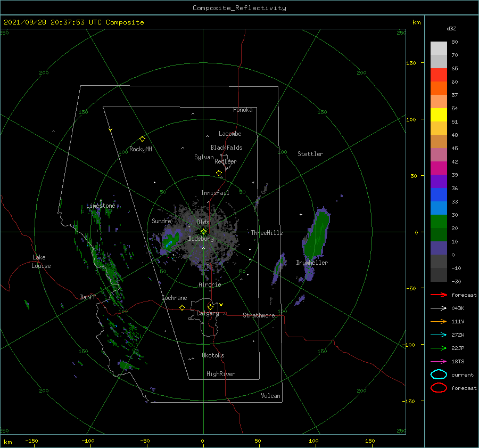The width and height of the screenshot is (479, 448).
Task: Click the Lake Louise label
Action: 41,262
